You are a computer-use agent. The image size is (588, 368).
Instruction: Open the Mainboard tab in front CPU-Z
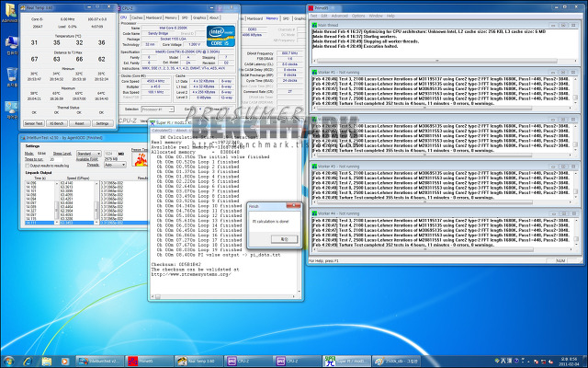[x=153, y=17]
